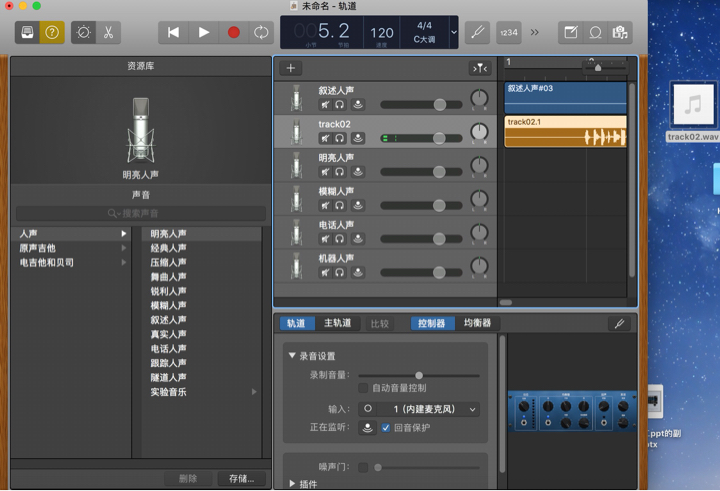720x491 pixels.
Task: Mute the 叙述人声 track
Action: click(325, 104)
